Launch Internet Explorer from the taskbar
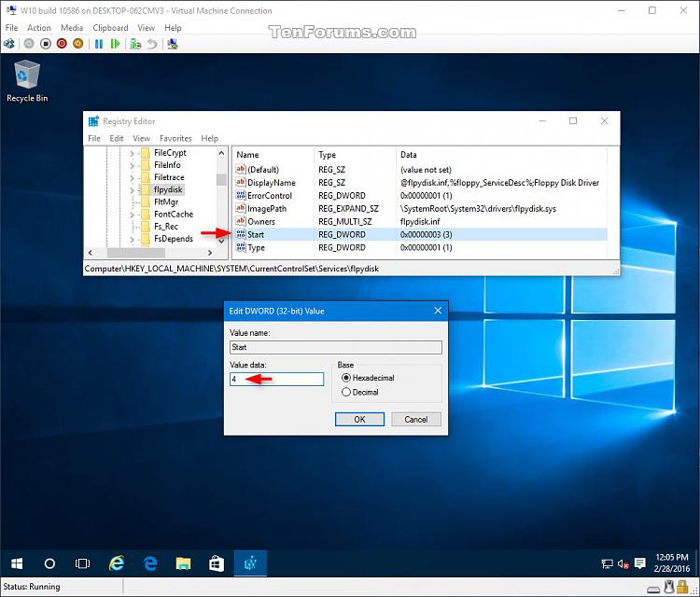Screen dimensions: 700x597 pyautogui.click(x=117, y=563)
